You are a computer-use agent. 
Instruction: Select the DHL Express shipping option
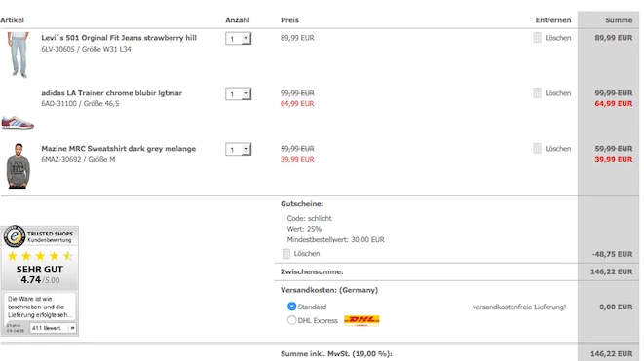tap(291, 320)
